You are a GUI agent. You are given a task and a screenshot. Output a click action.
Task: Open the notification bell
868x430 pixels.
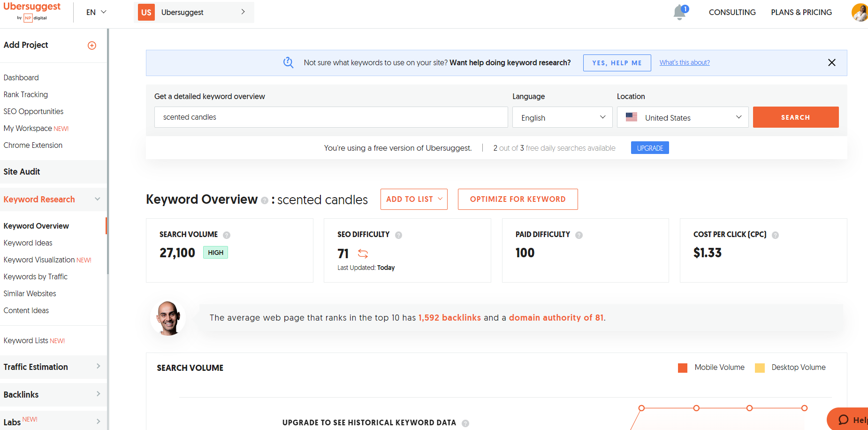(680, 12)
